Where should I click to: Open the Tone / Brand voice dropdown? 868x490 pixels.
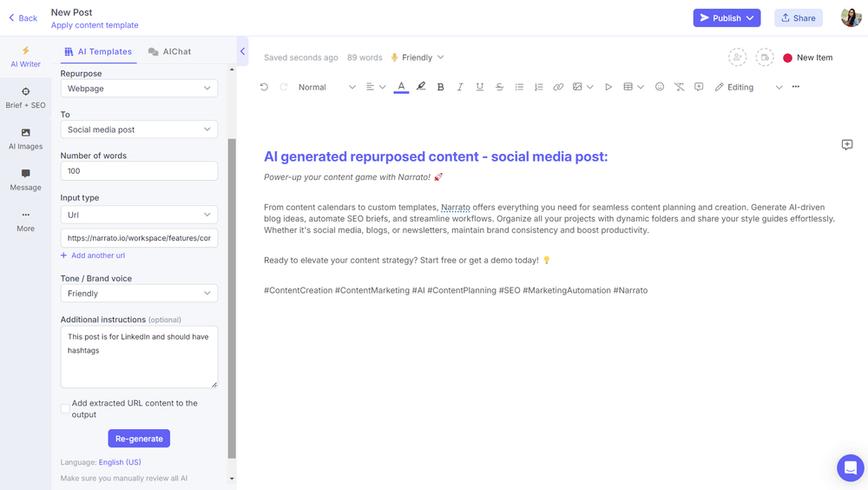pyautogui.click(x=139, y=294)
